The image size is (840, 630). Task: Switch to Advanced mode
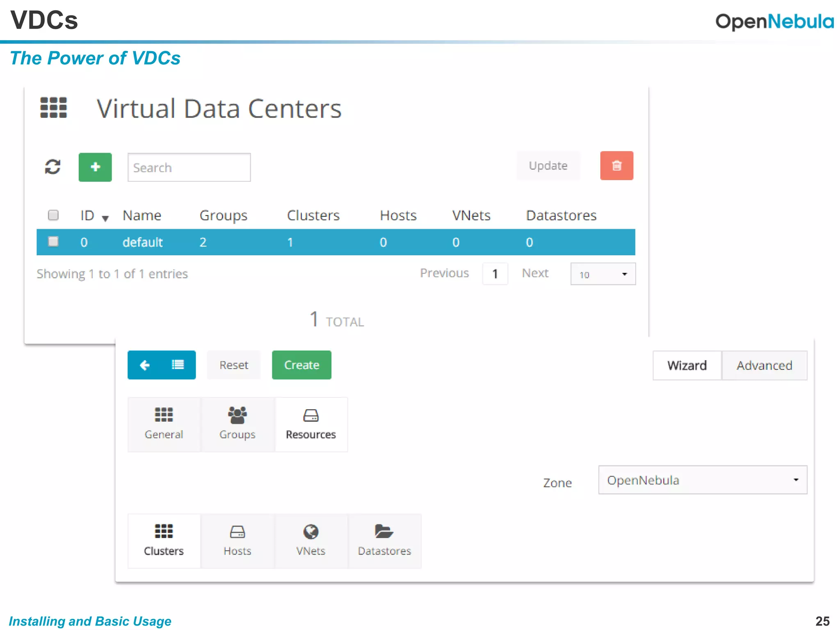point(765,365)
